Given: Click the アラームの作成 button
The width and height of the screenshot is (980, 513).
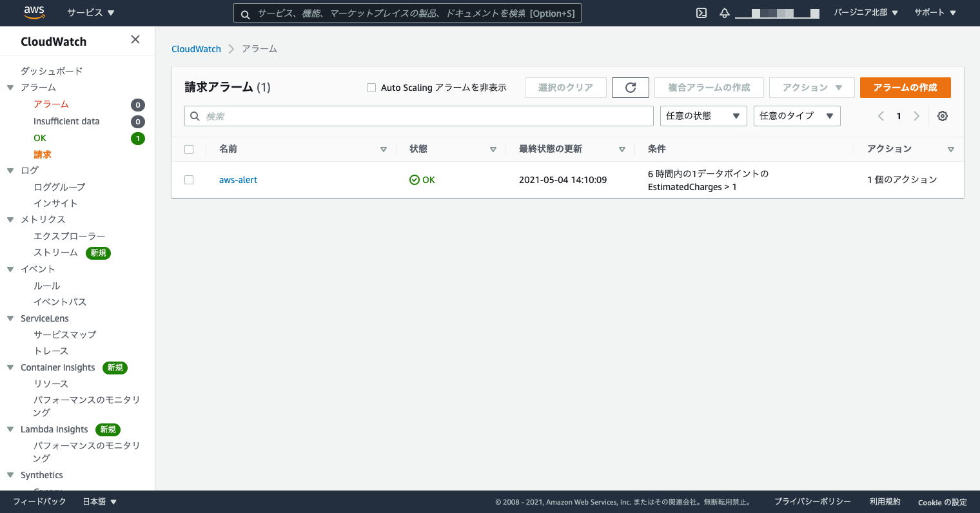Looking at the screenshot, I should click(x=905, y=88).
